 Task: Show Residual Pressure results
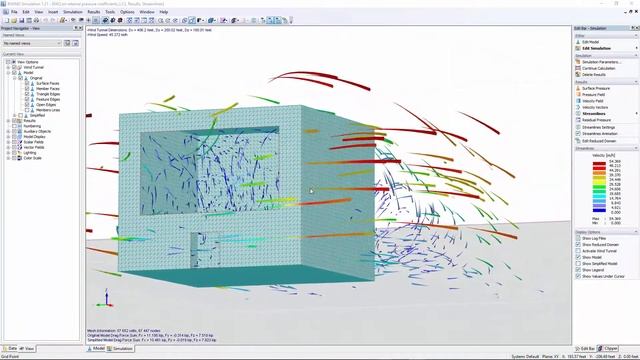point(596,120)
